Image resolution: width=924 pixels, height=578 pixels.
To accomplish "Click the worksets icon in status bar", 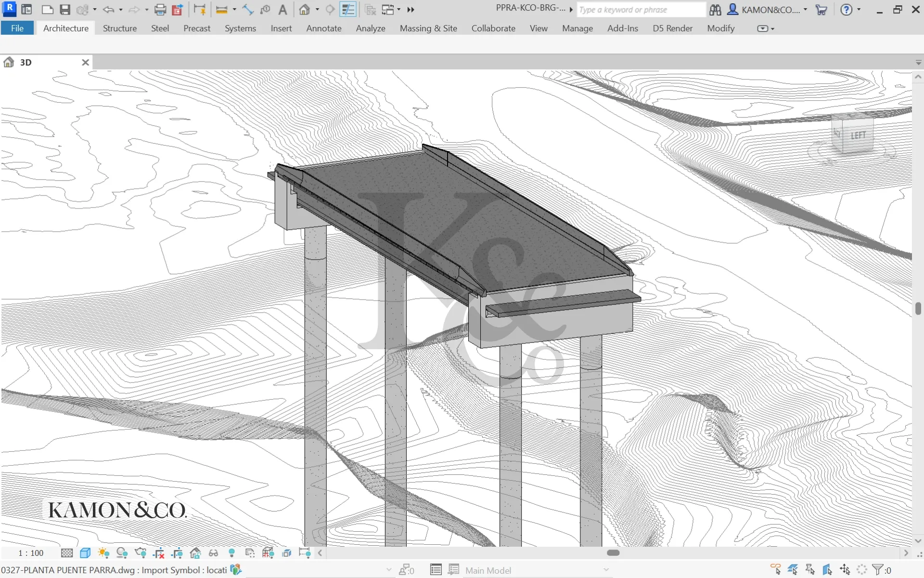I will click(x=236, y=570).
